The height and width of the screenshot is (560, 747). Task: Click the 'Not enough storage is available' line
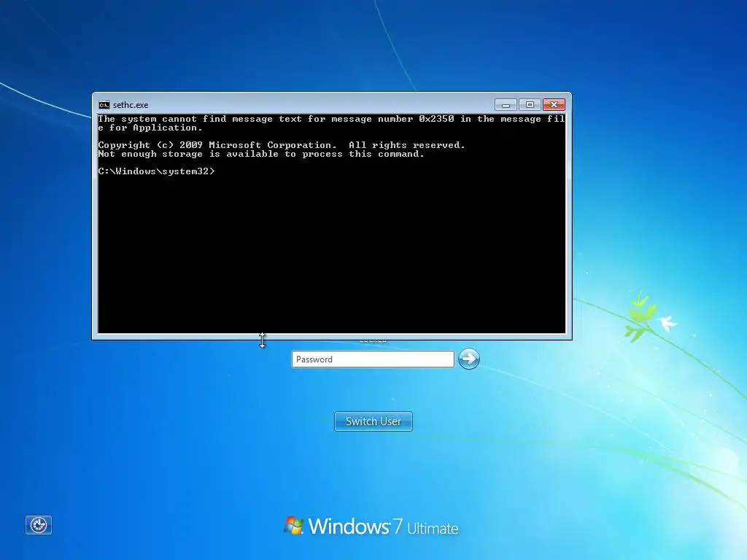[261, 154]
